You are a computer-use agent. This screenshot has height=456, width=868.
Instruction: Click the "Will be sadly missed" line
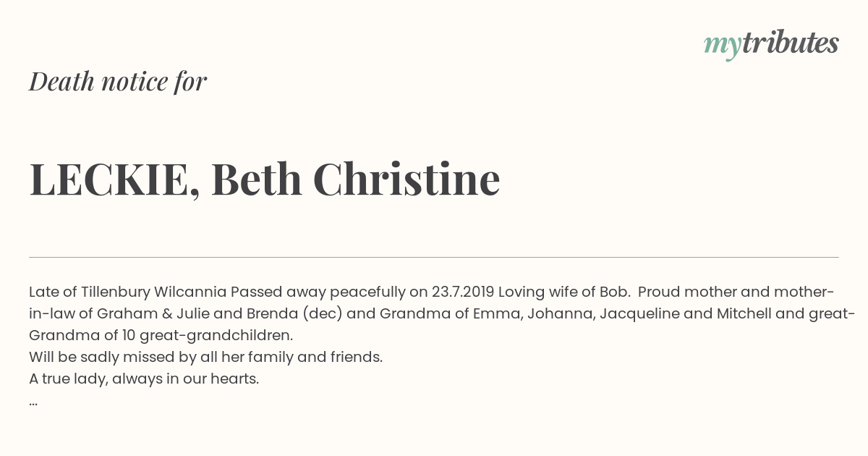(x=205, y=358)
